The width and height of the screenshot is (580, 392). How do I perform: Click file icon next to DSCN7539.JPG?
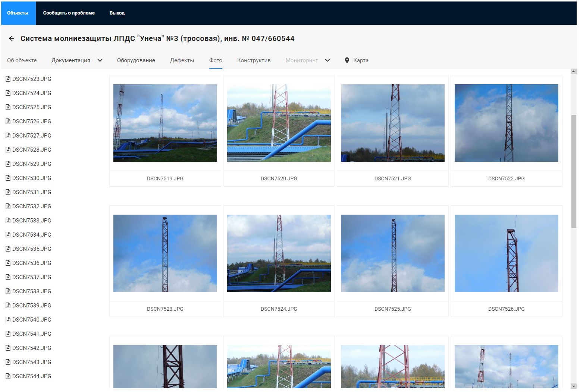8,306
